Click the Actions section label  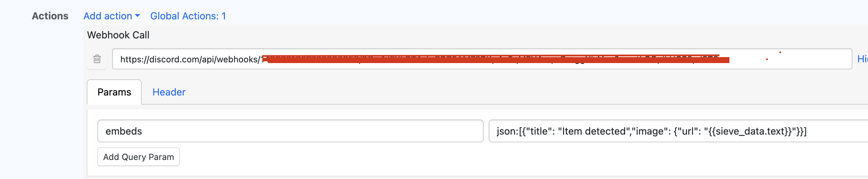point(50,16)
